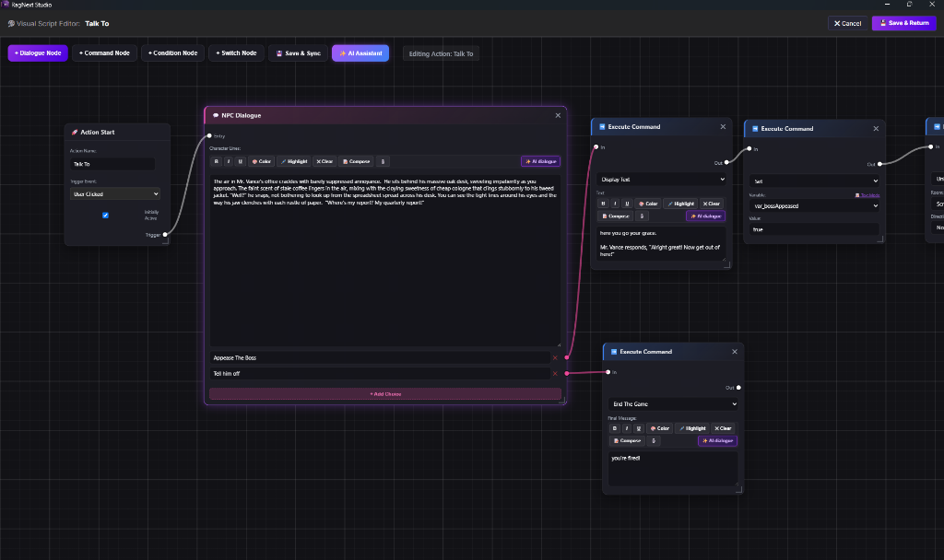This screenshot has width=944, height=560.
Task: Toggle underline in Display Text node toolbar
Action: pos(627,204)
